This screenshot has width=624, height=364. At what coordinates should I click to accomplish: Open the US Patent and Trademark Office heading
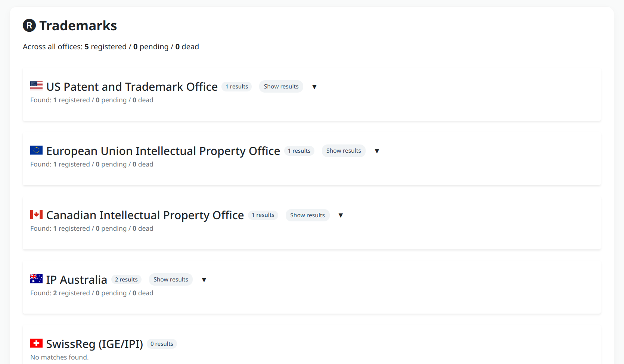point(132,86)
